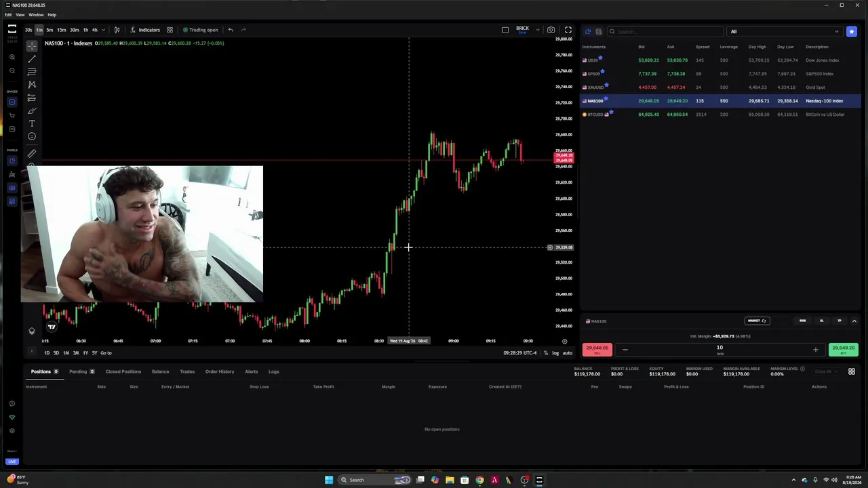
Task: Toggle the US30 favorite star
Action: [x=601, y=58]
